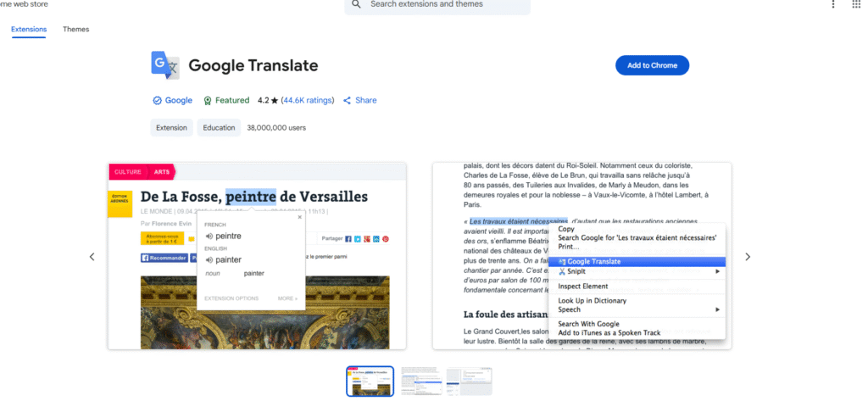The image size is (868, 412).
Task: Switch to the Themes tab
Action: (x=75, y=29)
